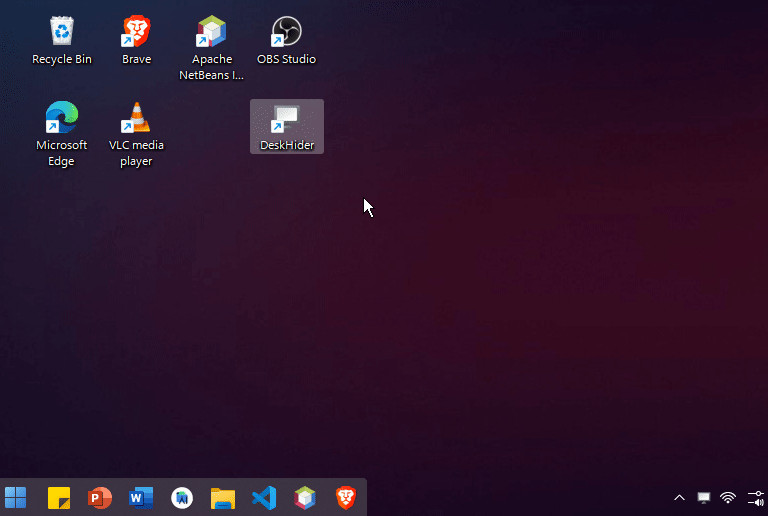Viewport: 768px width, 516px height.
Task: Launch Brave browser from the taskbar
Action: [346, 498]
